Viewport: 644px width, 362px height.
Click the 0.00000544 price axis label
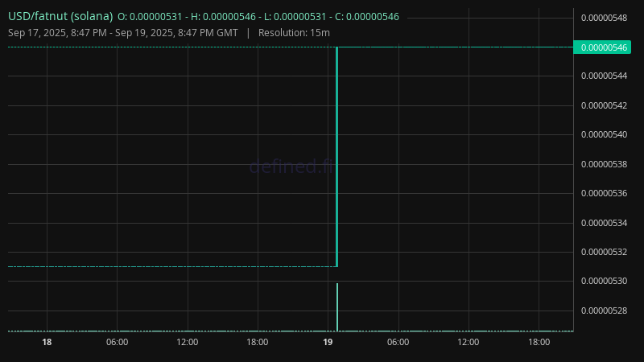point(605,76)
